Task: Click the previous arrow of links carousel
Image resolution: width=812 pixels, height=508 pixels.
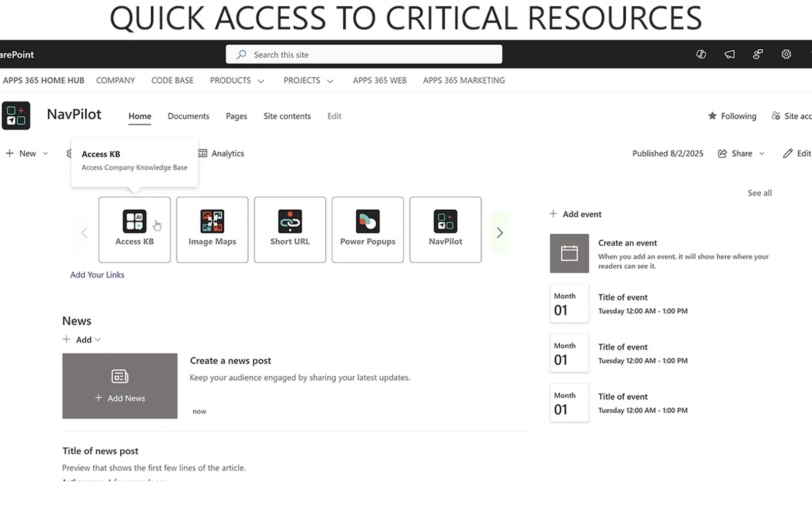Action: click(84, 233)
